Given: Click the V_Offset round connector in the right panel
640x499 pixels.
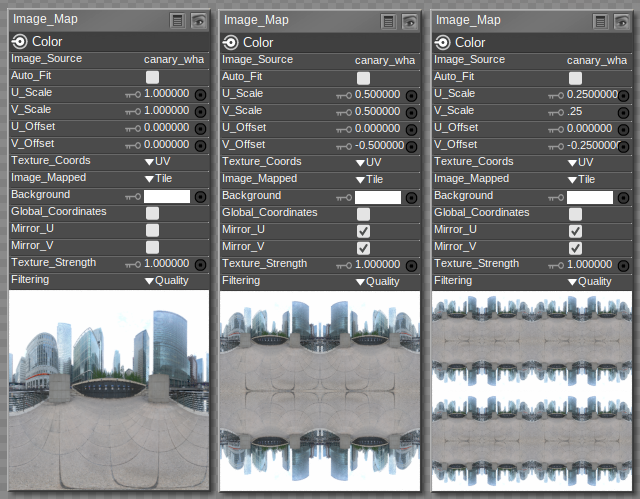Looking at the screenshot, I should [x=623, y=147].
